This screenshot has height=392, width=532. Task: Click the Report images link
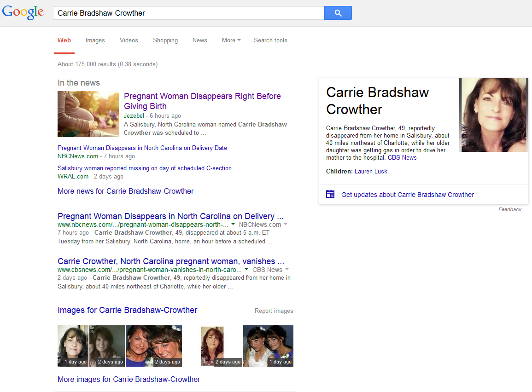(x=274, y=311)
